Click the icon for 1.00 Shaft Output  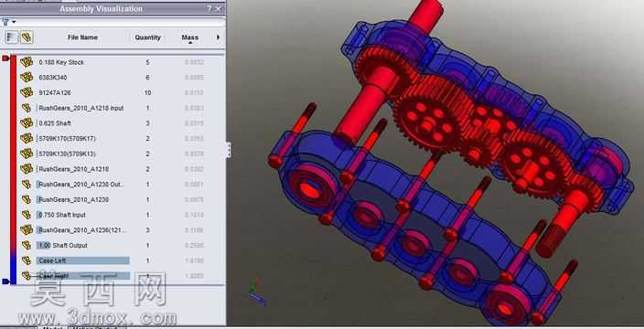(x=27, y=245)
